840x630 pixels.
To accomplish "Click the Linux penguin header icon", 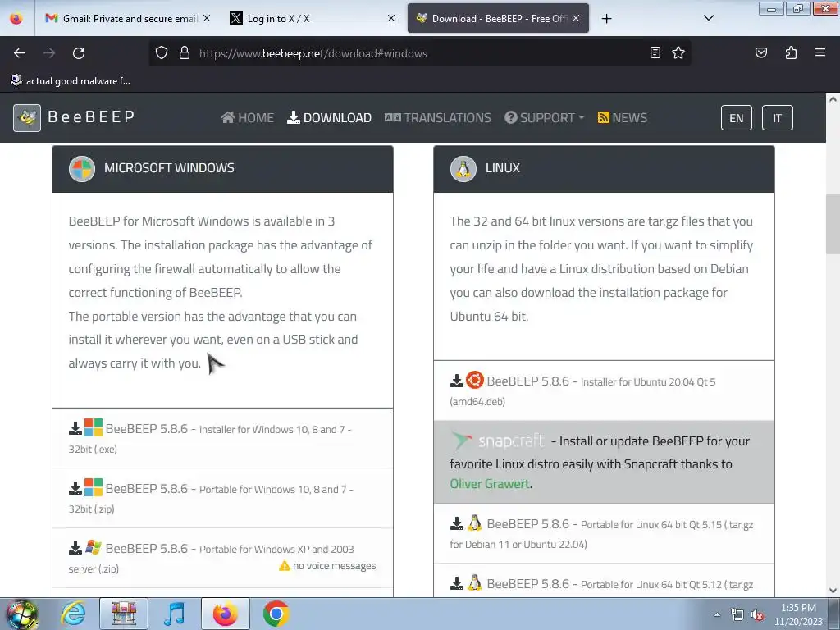I will coord(463,169).
